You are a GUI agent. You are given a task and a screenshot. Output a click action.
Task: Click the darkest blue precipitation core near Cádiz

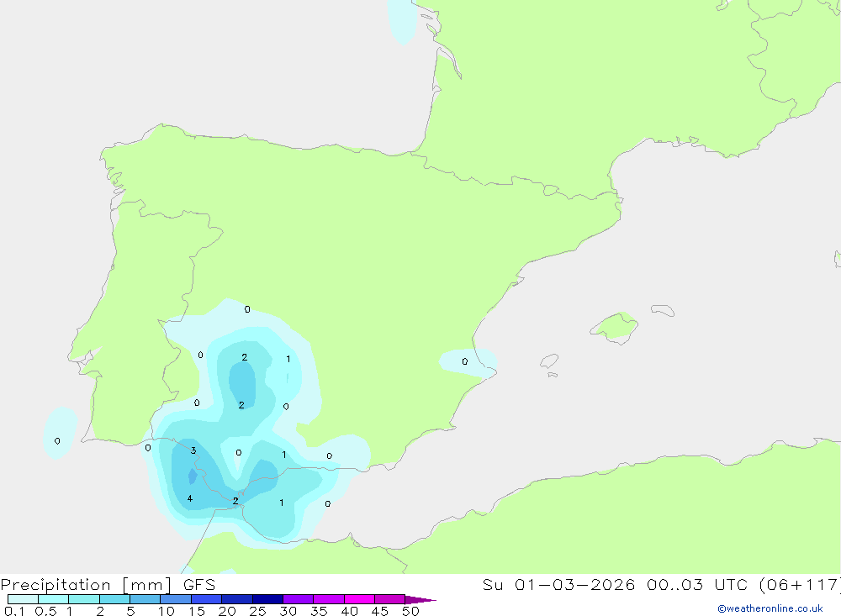click(192, 476)
